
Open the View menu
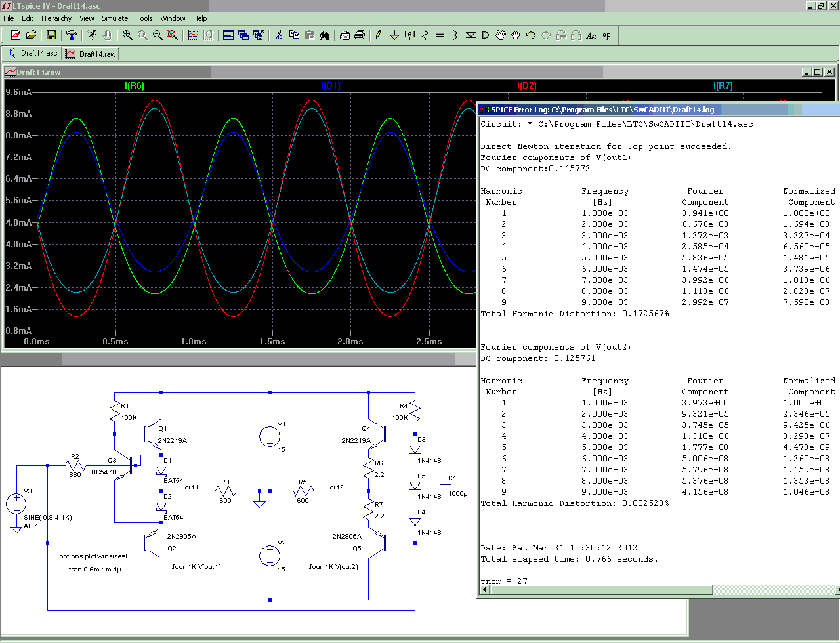point(87,18)
